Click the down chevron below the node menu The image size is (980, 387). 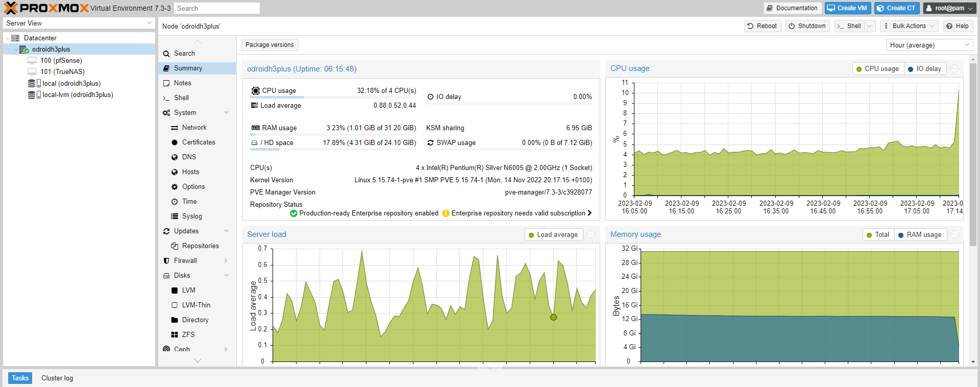click(x=198, y=360)
